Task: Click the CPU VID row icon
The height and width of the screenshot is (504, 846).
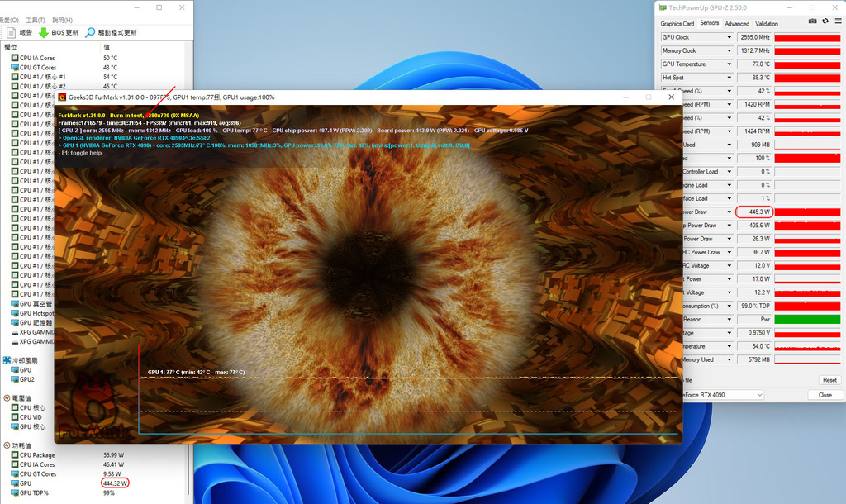Action: point(15,417)
